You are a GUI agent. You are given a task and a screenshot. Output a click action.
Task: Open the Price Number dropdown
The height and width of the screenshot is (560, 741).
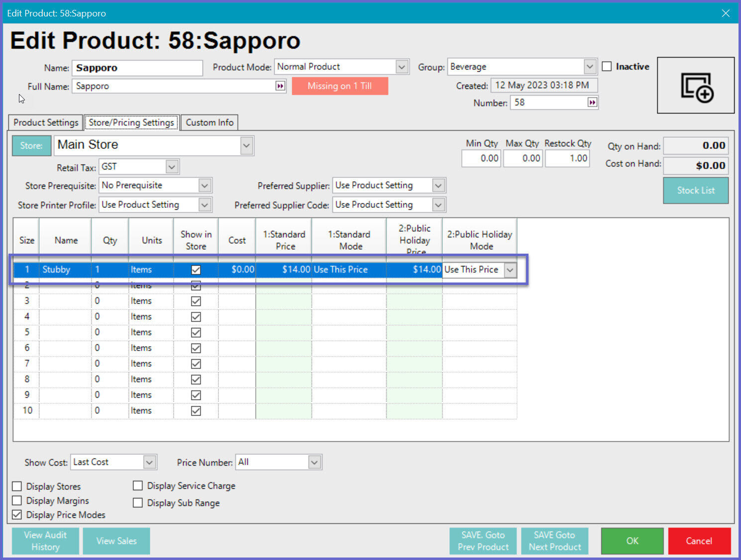315,462
